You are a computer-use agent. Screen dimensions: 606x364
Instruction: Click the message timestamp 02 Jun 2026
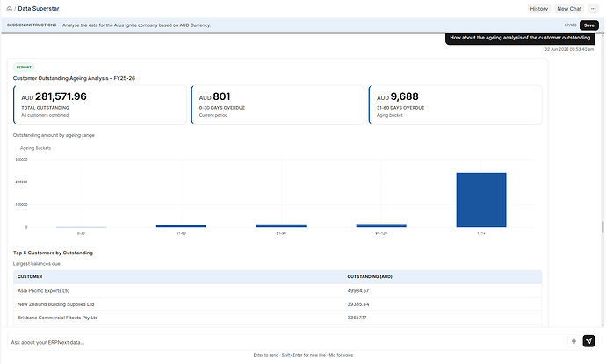pyautogui.click(x=569, y=49)
